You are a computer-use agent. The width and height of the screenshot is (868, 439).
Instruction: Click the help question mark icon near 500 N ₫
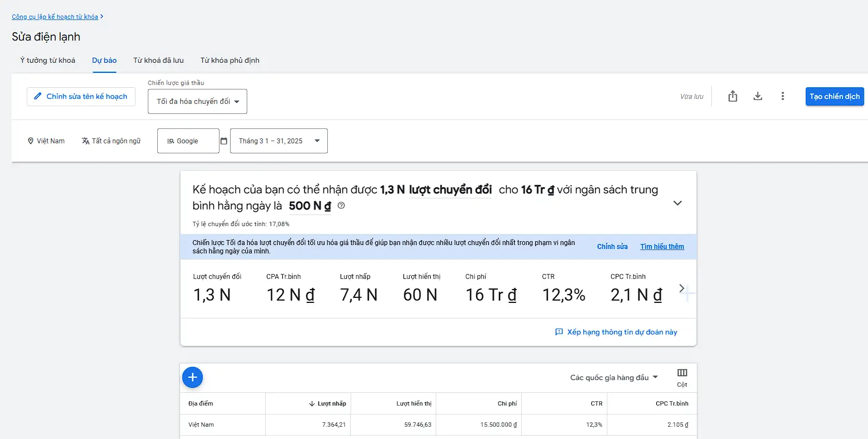coord(341,206)
